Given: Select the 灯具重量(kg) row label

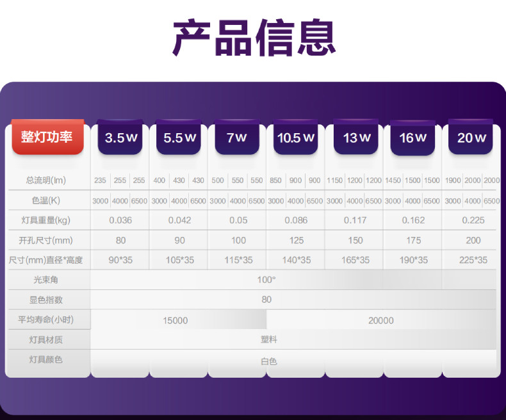Looking at the screenshot, I should [46, 220].
